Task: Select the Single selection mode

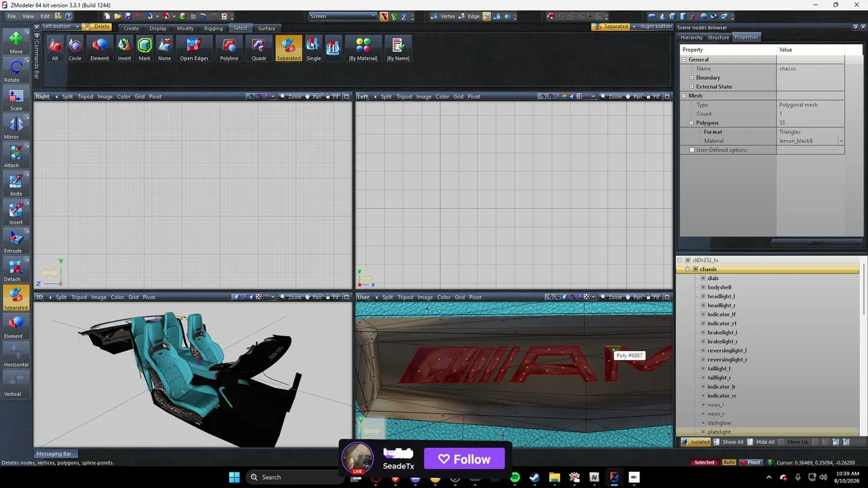Action: coord(313,49)
